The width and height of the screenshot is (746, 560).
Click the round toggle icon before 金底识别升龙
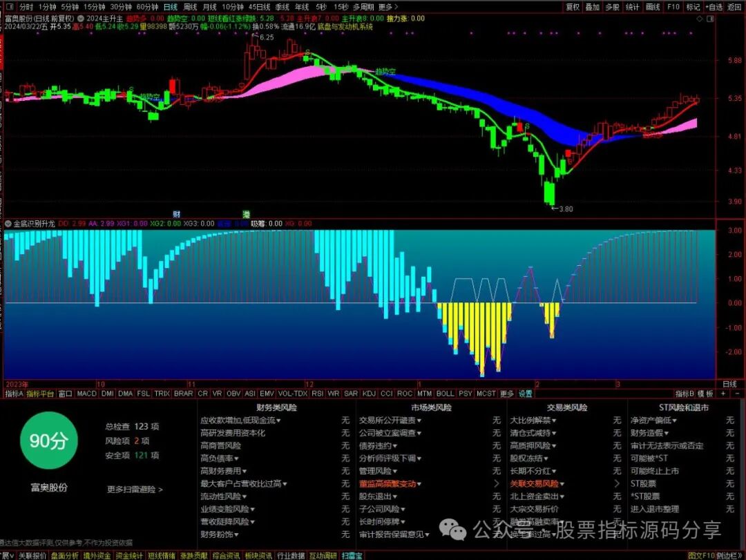(x=8, y=224)
